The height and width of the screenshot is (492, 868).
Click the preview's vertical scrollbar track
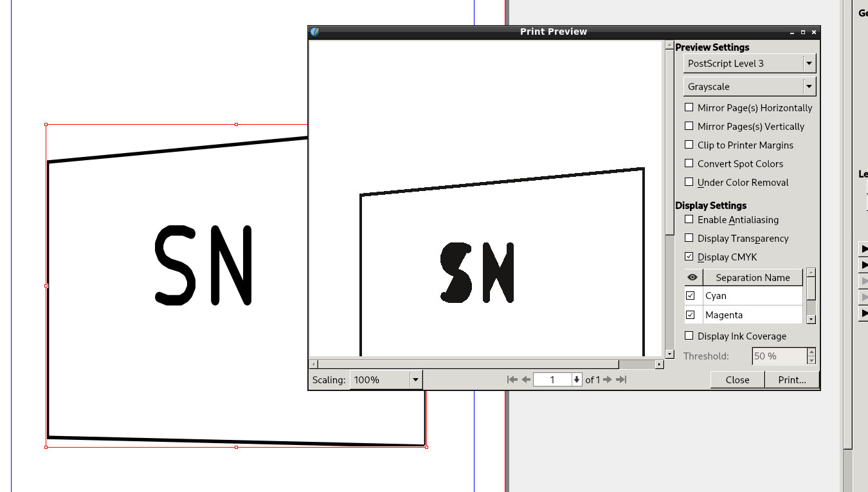(669, 289)
